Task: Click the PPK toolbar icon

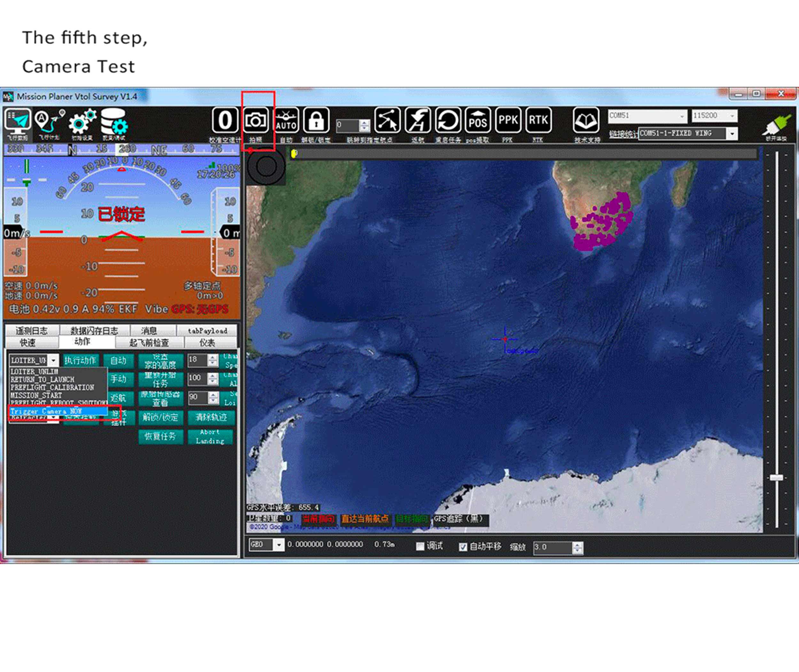Action: click(x=508, y=121)
